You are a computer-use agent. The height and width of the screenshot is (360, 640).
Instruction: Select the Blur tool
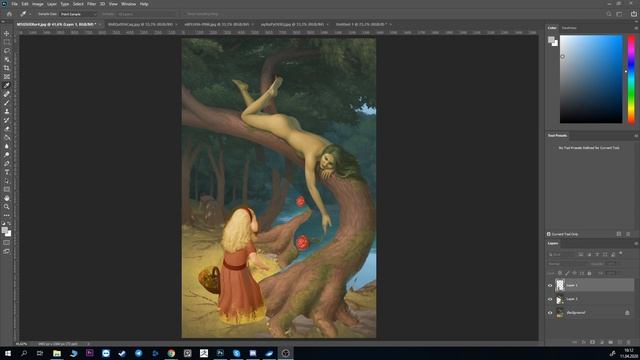point(7,146)
